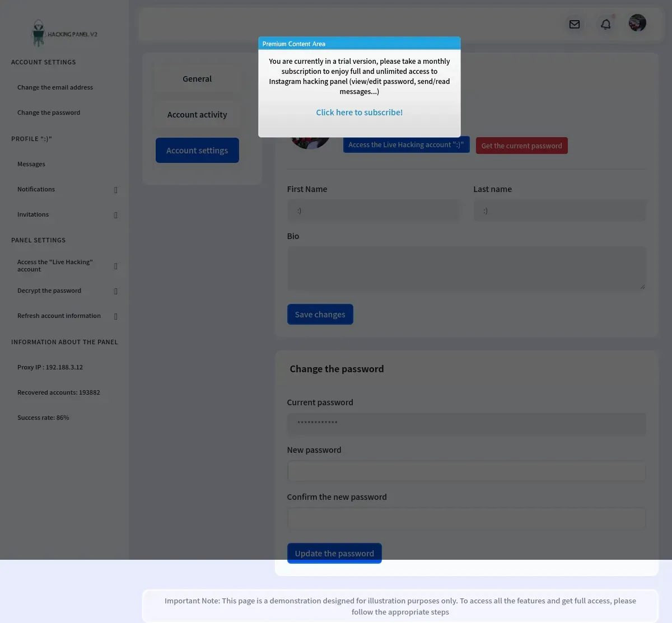Click Get the current password button
672x623 pixels.
[x=521, y=146]
